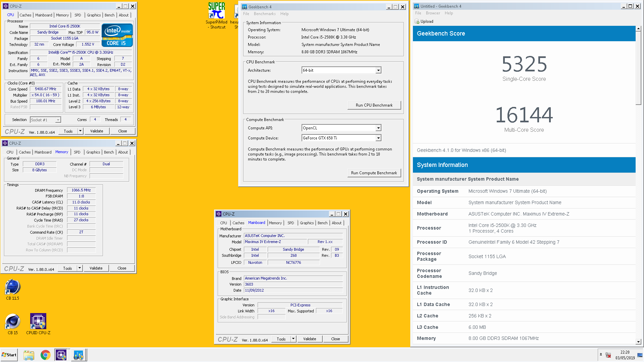Select SPD tab in the CPU-Z Memory window
Screen dimensions: 644x362
(77, 152)
